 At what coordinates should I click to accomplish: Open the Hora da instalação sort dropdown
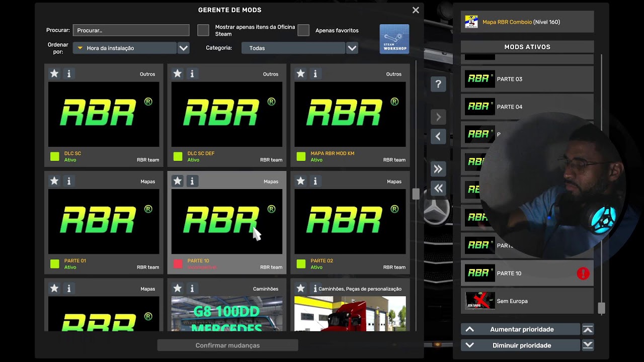[x=125, y=48]
